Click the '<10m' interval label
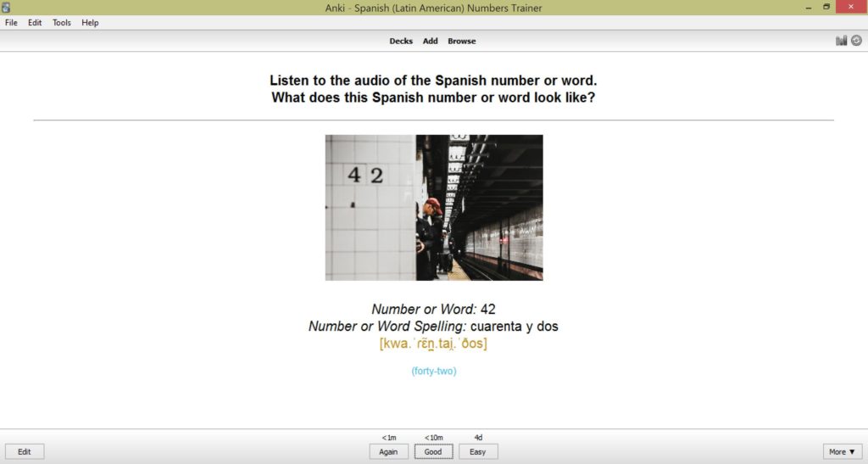This screenshot has height=464, width=868. pyautogui.click(x=433, y=438)
